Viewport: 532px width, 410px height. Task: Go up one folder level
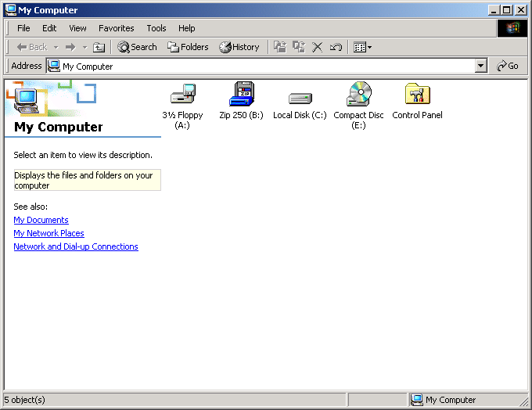[99, 47]
